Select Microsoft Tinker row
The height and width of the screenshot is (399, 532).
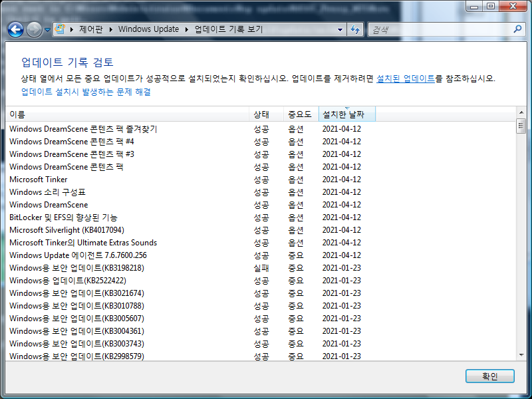click(261, 180)
